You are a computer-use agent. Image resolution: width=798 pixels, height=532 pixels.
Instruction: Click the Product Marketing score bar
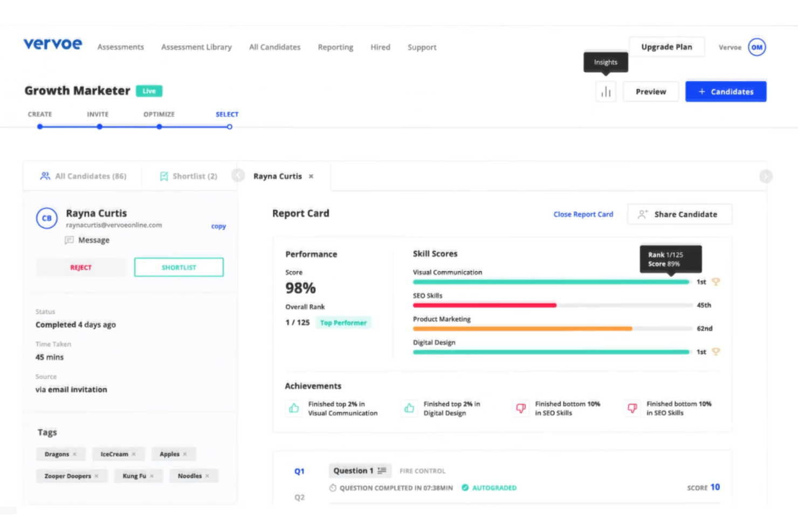[553, 329]
